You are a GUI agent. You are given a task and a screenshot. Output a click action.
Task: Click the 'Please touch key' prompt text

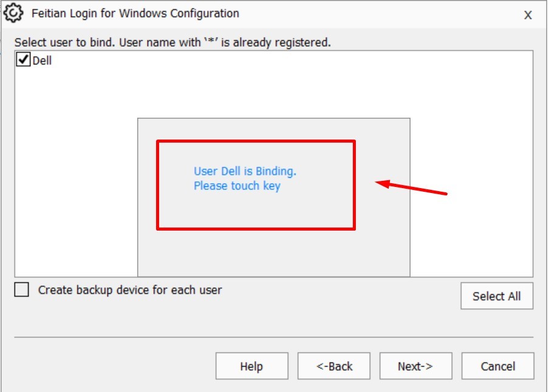pyautogui.click(x=237, y=186)
